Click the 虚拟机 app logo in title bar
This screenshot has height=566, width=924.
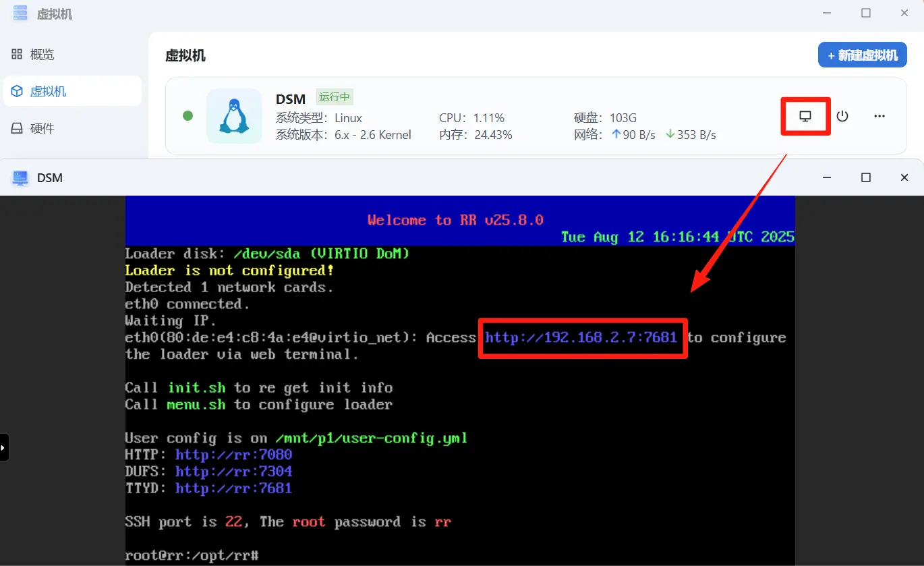[x=20, y=13]
